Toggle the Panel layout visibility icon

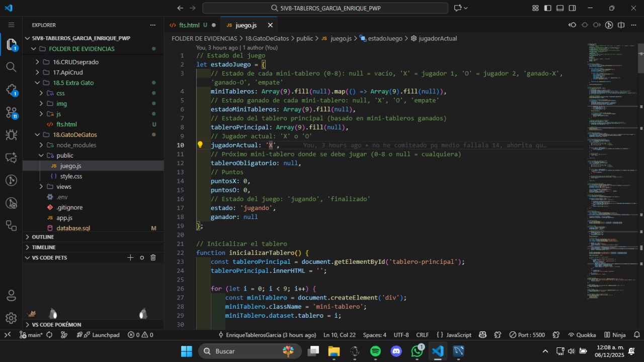point(559,8)
